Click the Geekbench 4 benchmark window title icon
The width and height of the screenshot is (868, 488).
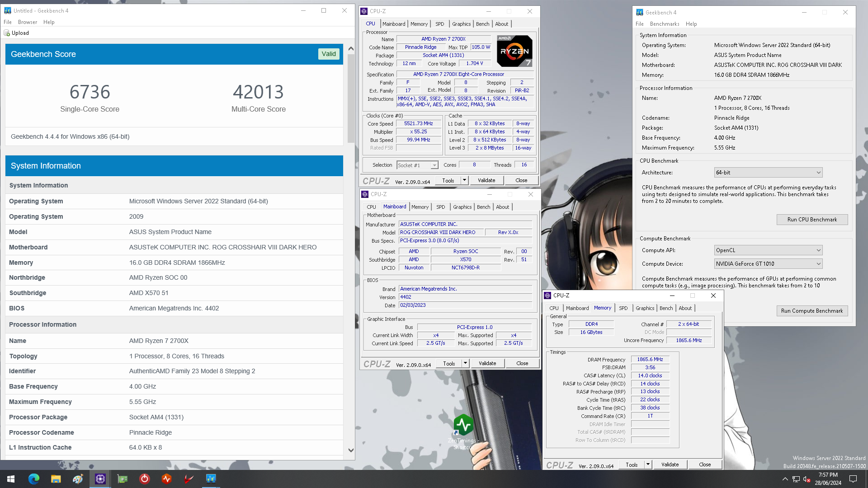[639, 12]
